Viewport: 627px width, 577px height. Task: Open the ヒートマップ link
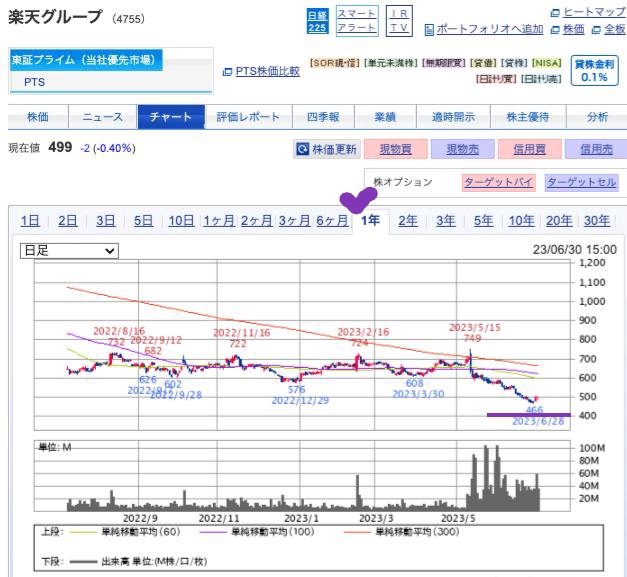pyautogui.click(x=593, y=12)
